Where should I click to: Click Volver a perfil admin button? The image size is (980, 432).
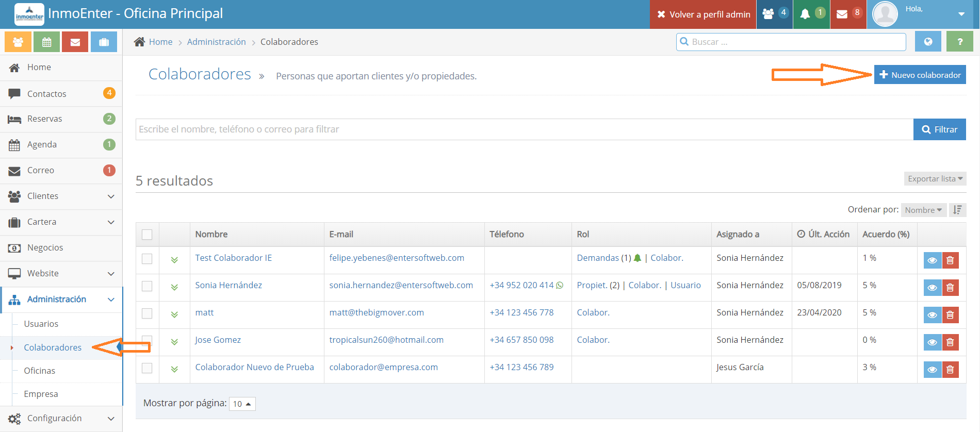pos(704,14)
